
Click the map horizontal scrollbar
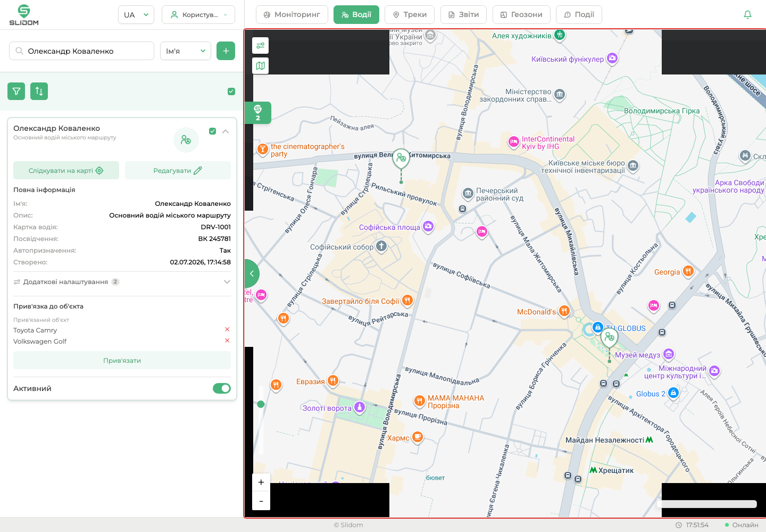[x=707, y=504]
